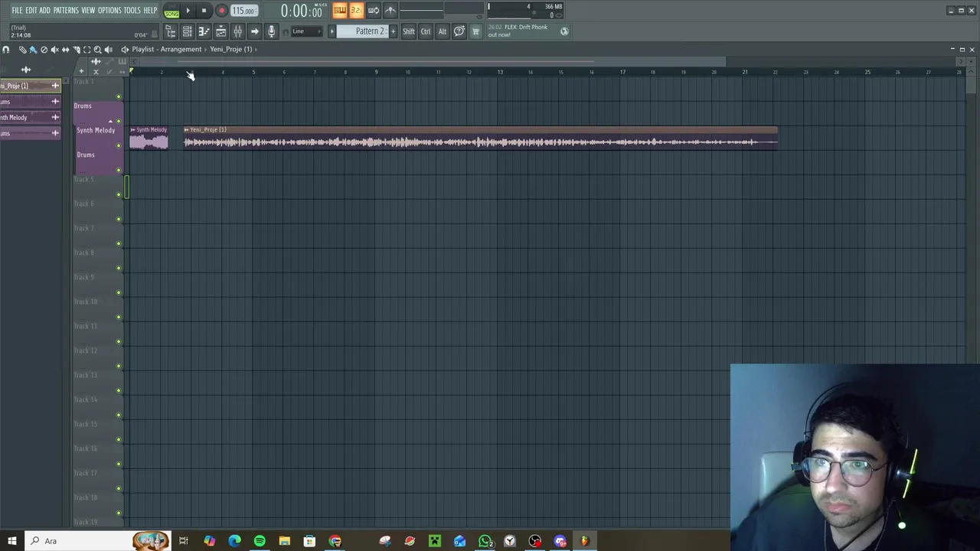Viewport: 980px width, 551px height.
Task: Open the Line snap dropdown
Action: tap(307, 31)
